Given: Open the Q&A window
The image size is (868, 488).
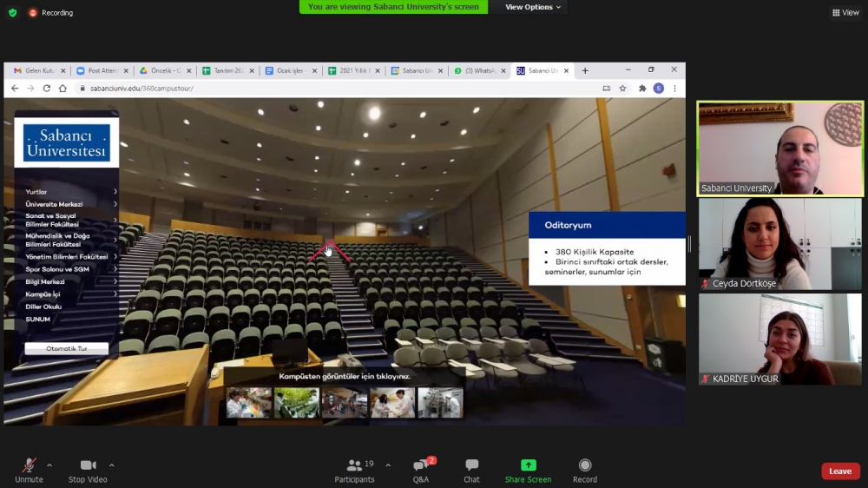Looking at the screenshot, I should (x=421, y=471).
